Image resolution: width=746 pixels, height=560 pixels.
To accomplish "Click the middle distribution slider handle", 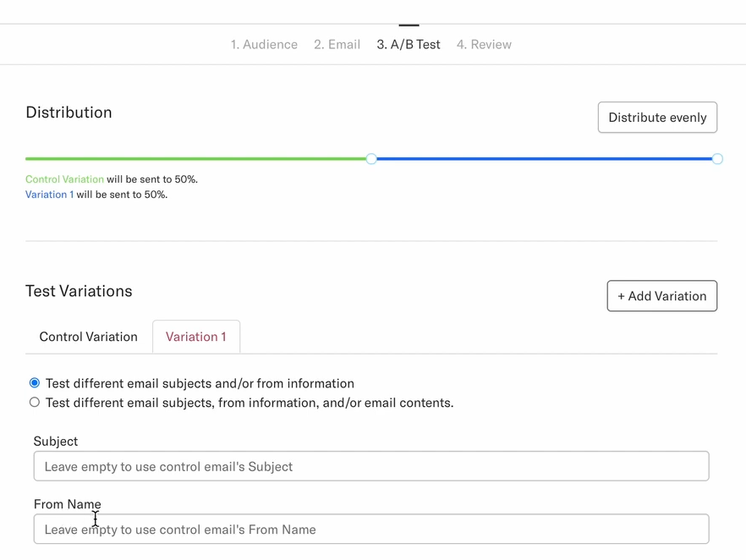I will point(371,159).
